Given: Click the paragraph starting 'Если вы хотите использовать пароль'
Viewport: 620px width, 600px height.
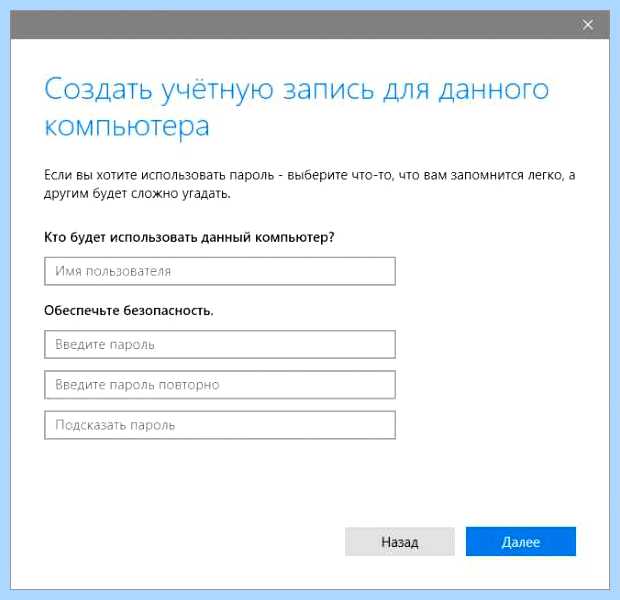Looking at the screenshot, I should (310, 184).
